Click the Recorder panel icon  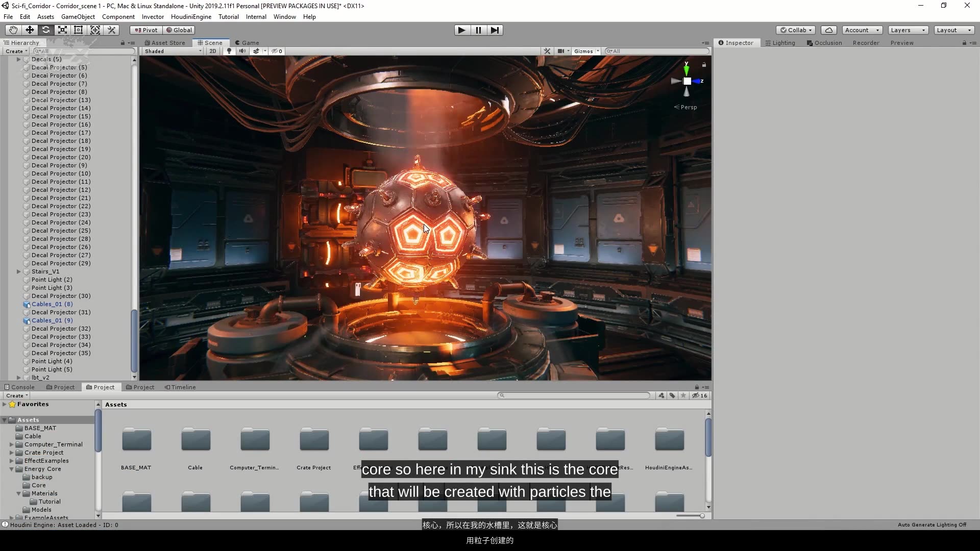(865, 42)
